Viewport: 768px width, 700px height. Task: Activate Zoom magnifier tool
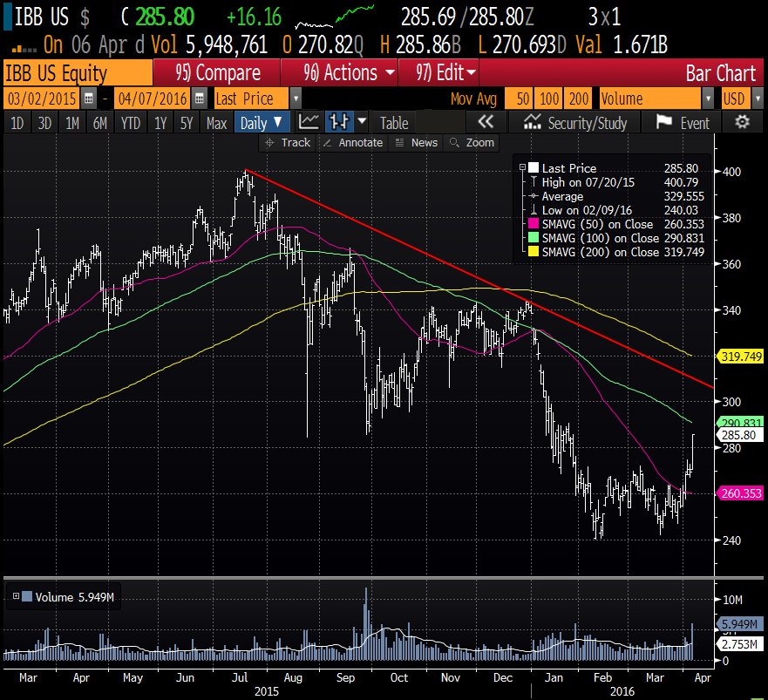pos(472,143)
